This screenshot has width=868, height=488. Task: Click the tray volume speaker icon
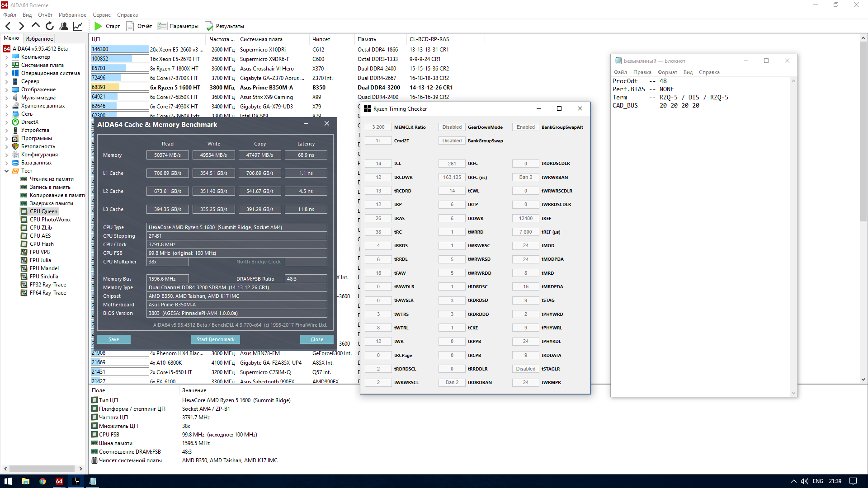[805, 481]
